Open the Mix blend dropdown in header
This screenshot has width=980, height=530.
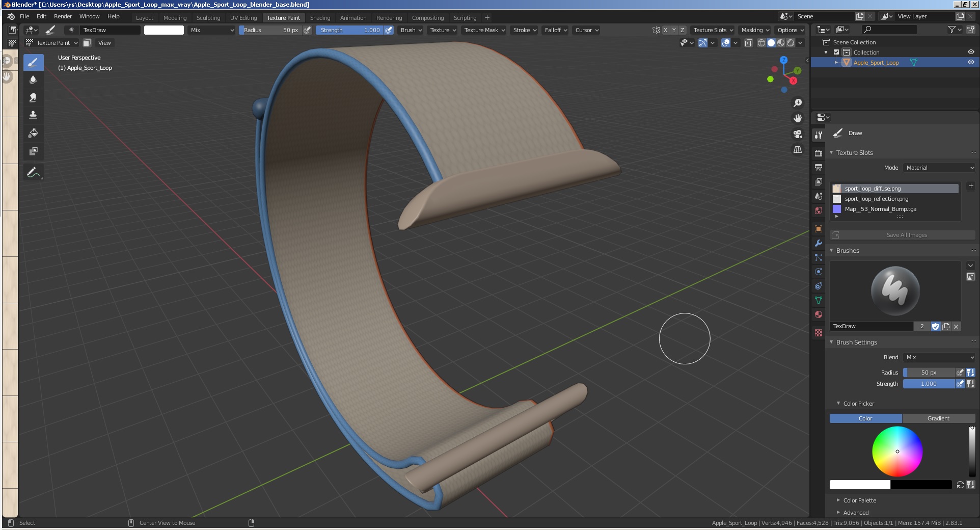point(212,30)
